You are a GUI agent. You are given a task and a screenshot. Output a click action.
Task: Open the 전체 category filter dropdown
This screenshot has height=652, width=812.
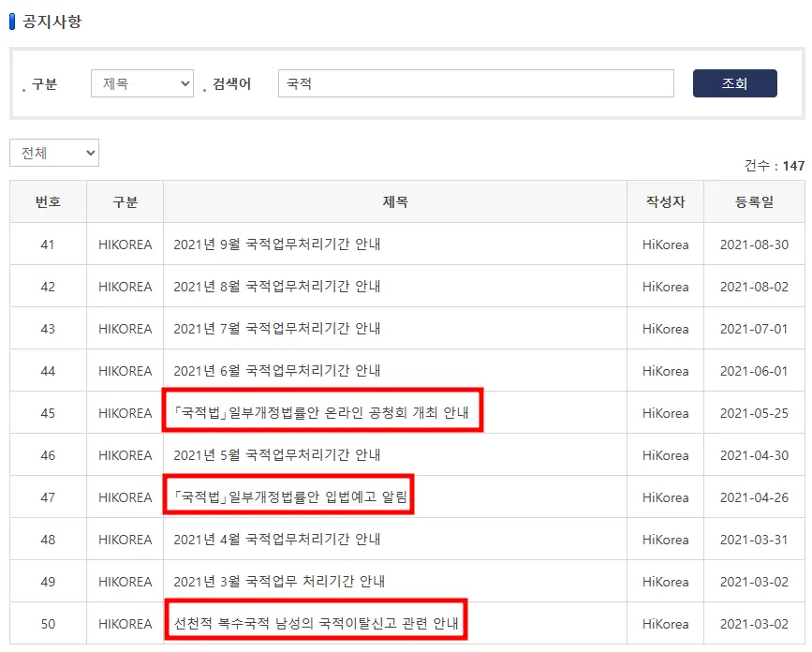pyautogui.click(x=54, y=153)
